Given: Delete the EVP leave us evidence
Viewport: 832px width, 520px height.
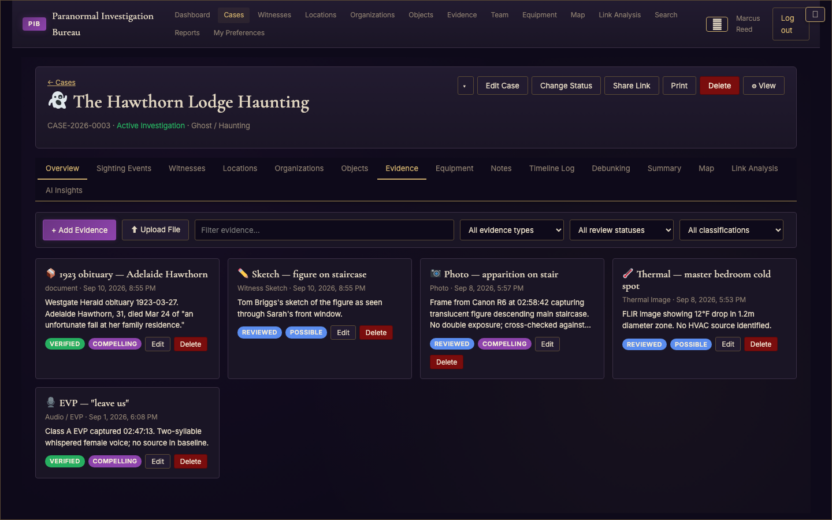Looking at the screenshot, I should [190, 461].
